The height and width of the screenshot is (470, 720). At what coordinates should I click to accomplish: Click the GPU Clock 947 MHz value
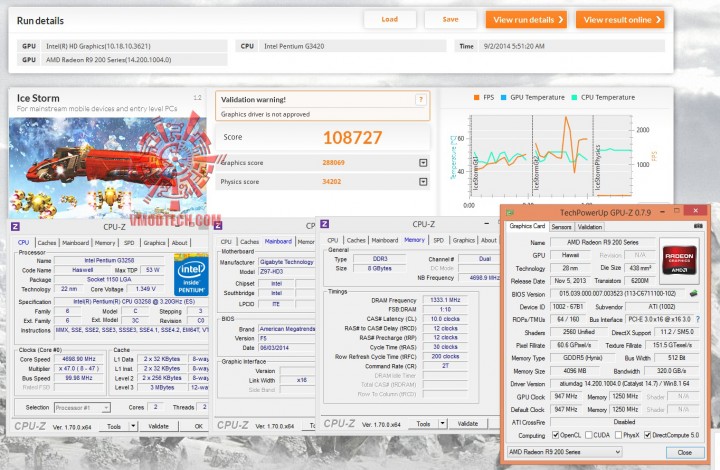[566, 396]
